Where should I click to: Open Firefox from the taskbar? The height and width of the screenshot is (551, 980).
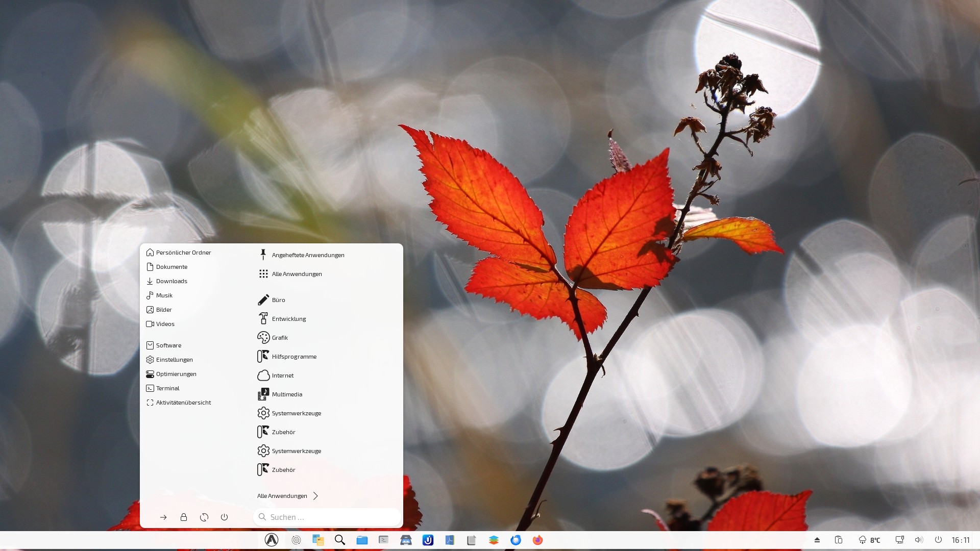(537, 540)
